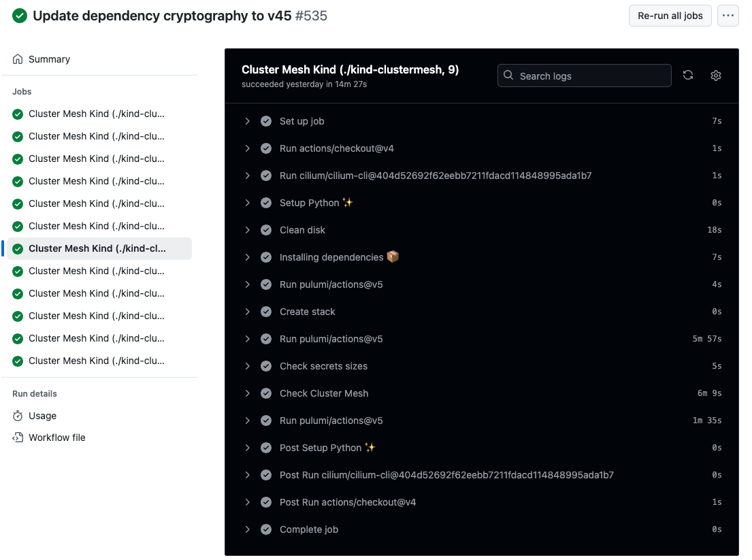The width and height of the screenshot is (752, 560).
Task: Expand the Run pulumi/actions@v5 step taking 5m 57s
Action: [x=248, y=339]
